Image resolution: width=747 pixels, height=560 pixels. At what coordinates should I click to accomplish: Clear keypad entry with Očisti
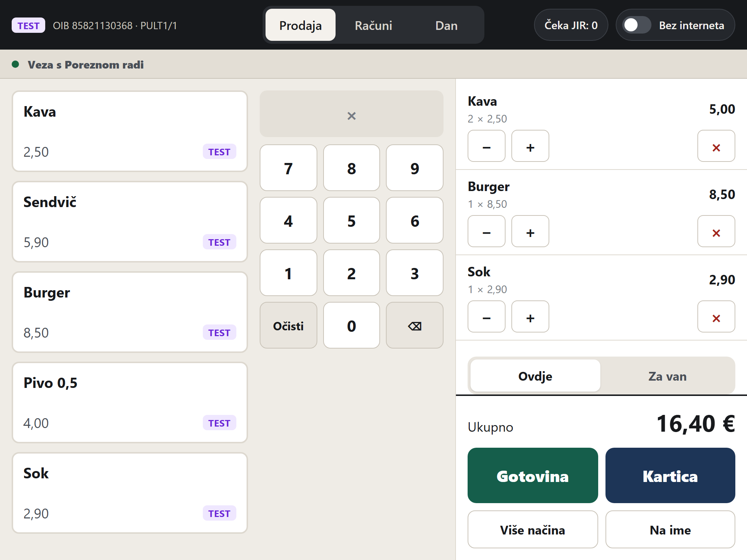click(x=289, y=325)
